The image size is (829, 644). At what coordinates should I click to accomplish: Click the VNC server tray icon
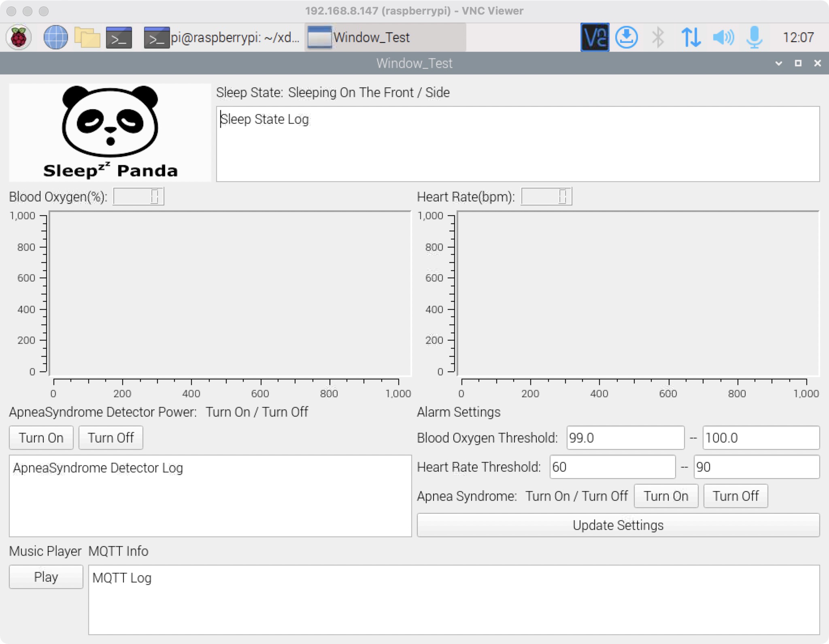(595, 37)
